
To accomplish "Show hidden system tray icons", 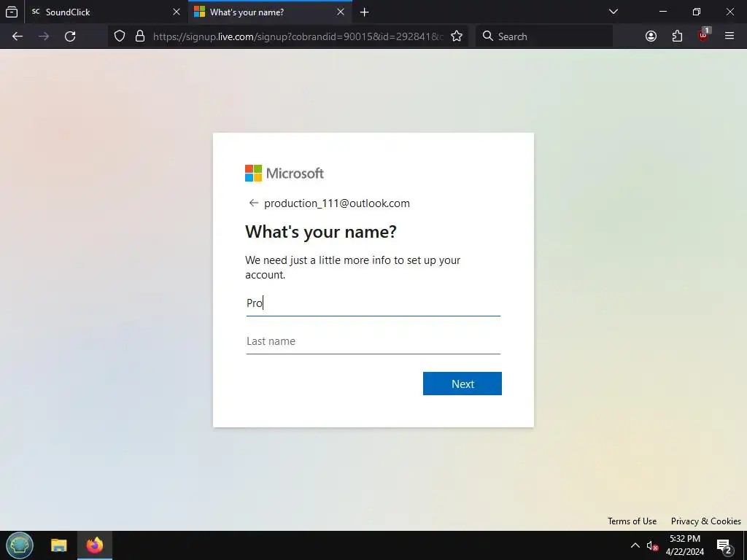I will 635,545.
